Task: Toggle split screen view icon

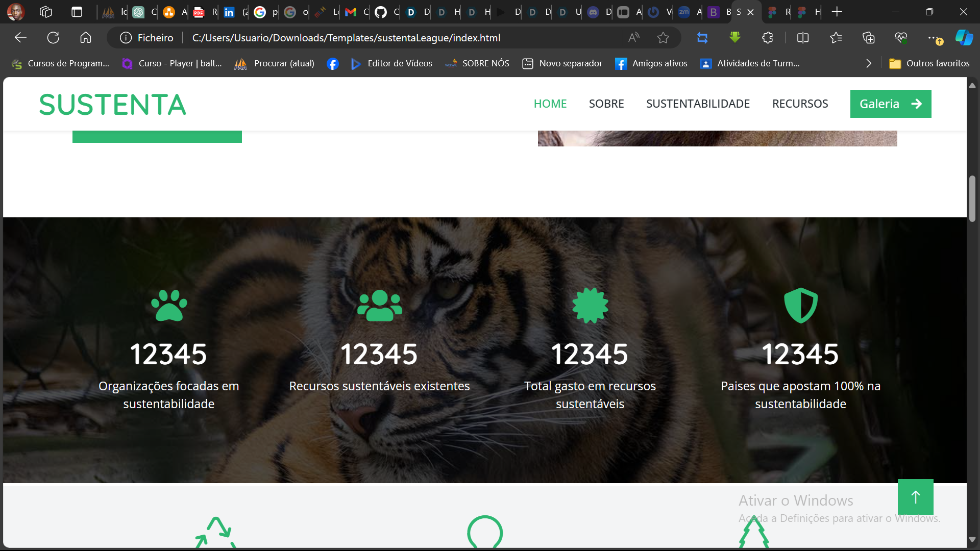Action: tap(802, 38)
